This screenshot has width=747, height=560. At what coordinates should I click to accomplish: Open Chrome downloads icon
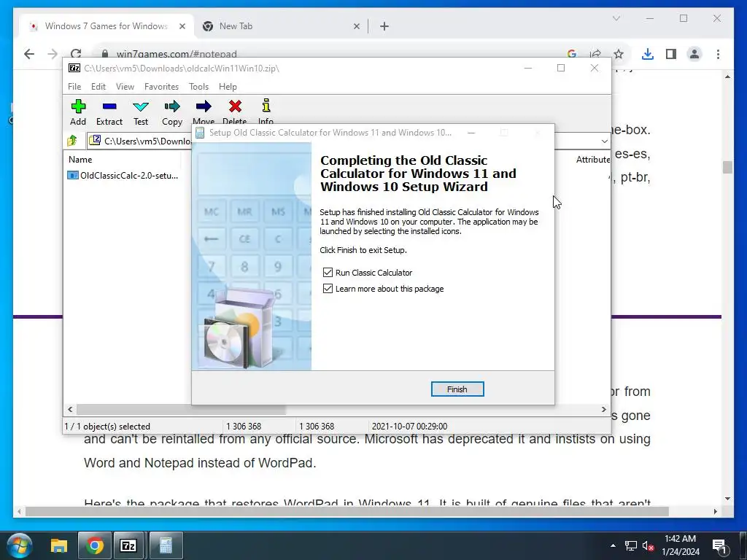point(648,54)
